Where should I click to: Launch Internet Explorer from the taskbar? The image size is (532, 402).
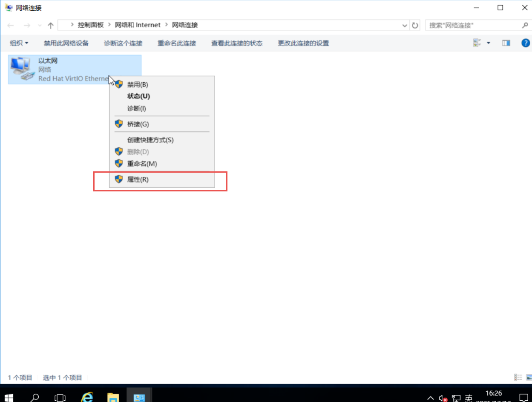tap(87, 397)
